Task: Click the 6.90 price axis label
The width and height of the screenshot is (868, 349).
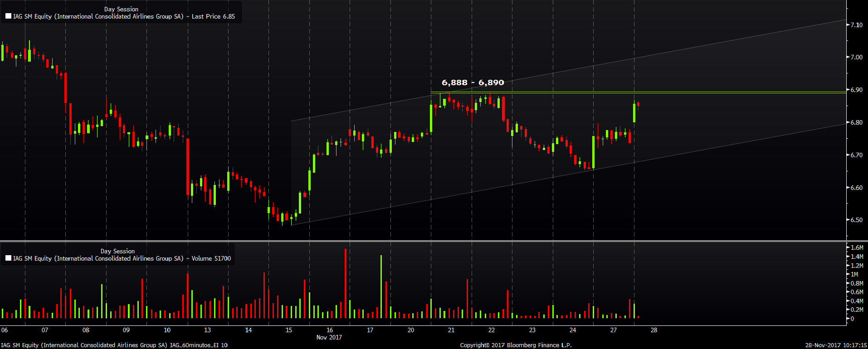Action: tap(857, 90)
